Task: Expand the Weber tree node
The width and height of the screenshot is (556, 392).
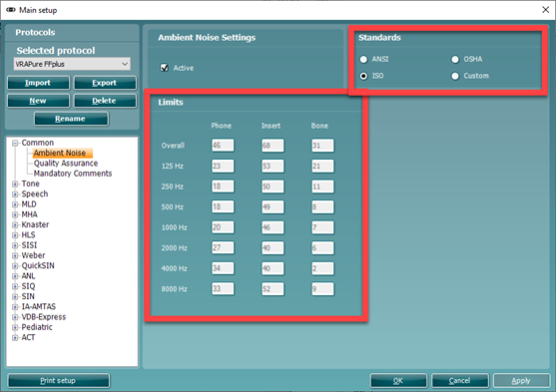Action: pyautogui.click(x=15, y=256)
